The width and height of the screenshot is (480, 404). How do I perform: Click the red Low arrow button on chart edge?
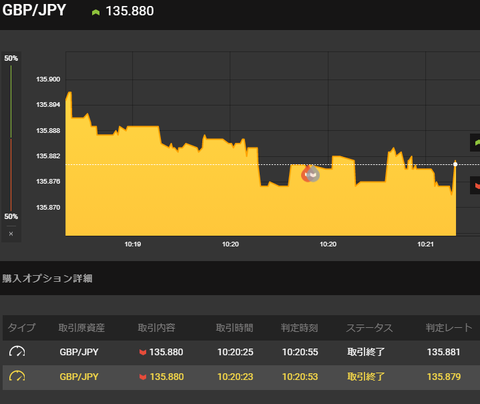point(475,185)
